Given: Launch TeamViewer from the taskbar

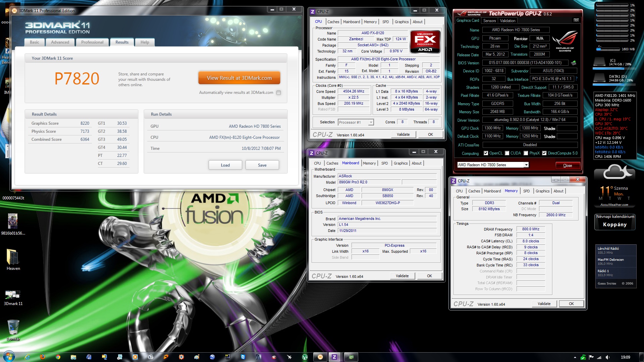Looking at the screenshot, I should coord(243,357).
